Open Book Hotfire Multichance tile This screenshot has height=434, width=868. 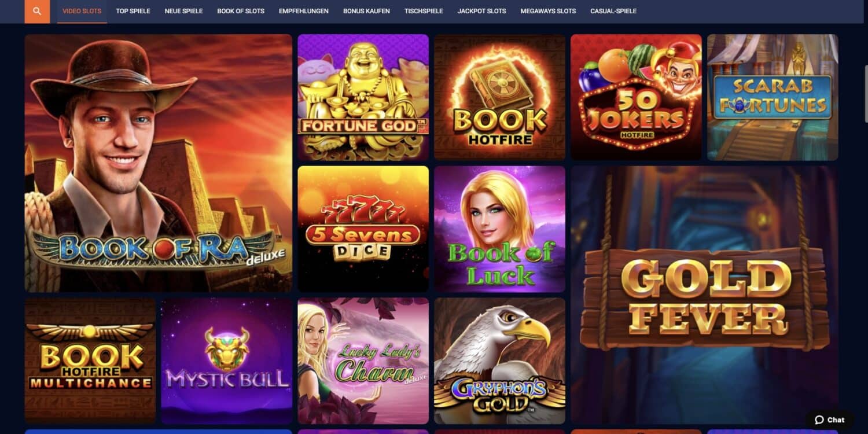click(x=90, y=361)
